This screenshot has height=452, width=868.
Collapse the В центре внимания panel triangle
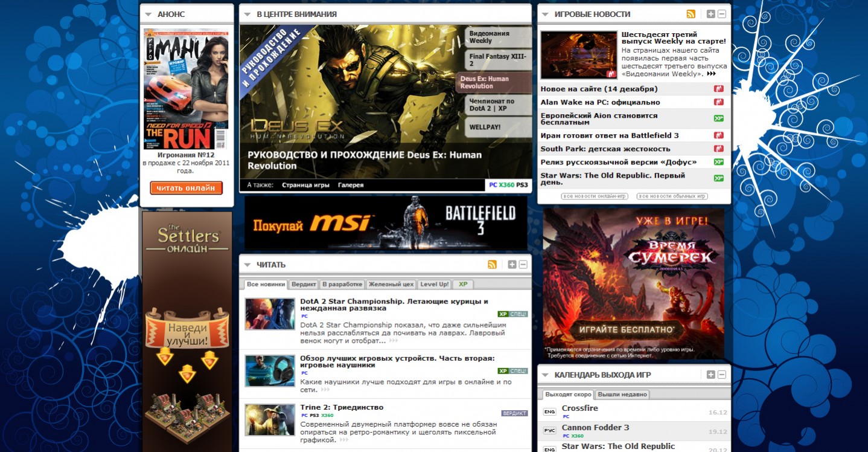pyautogui.click(x=247, y=14)
